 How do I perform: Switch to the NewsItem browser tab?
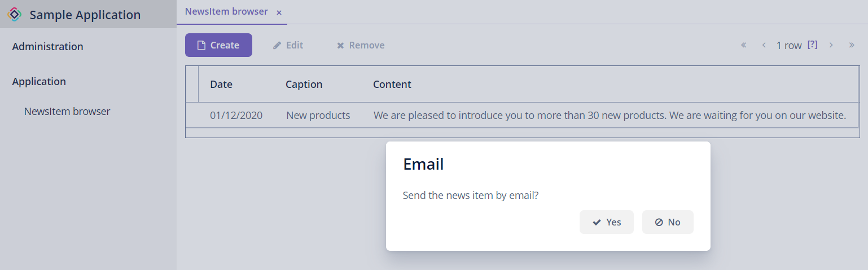226,12
